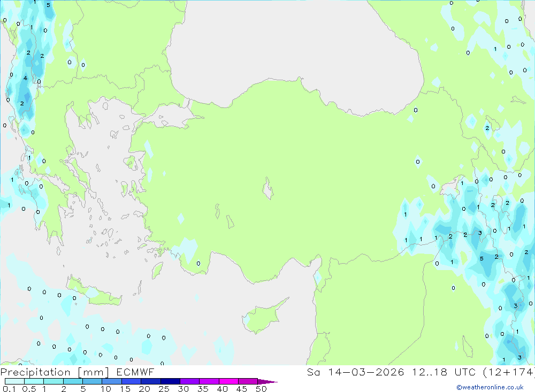This screenshot has width=535, height=392.
Task: Click the 2–5 mm legend color box
Action: coord(73,381)
